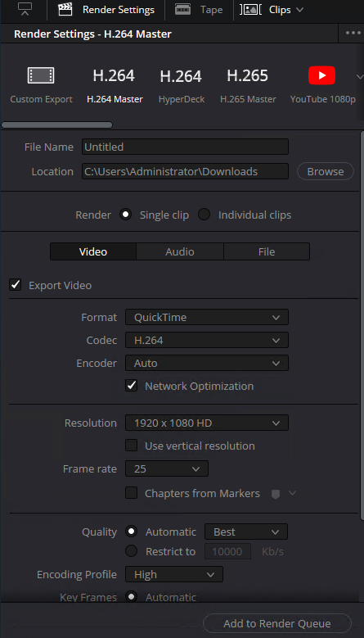
Task: Open the three-dots options menu
Action: point(353,33)
